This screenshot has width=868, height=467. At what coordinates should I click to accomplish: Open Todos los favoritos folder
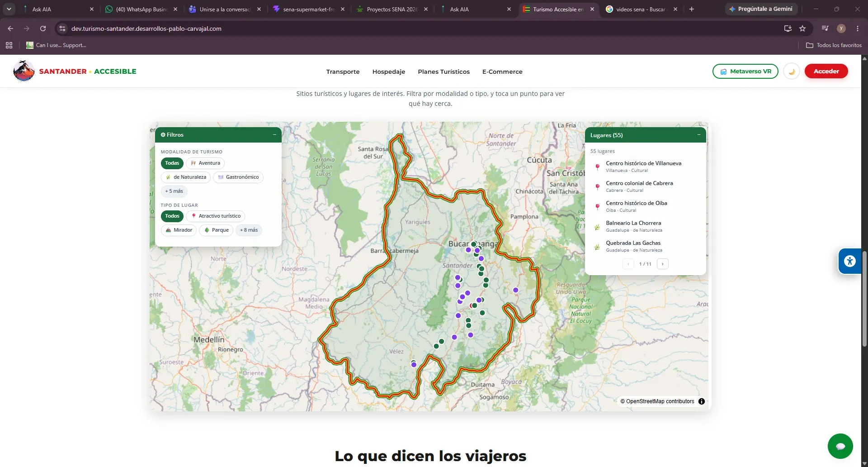(x=834, y=45)
